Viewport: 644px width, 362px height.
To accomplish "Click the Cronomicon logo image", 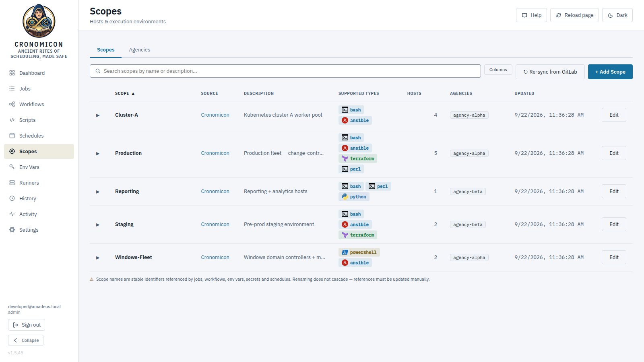I will click(39, 21).
